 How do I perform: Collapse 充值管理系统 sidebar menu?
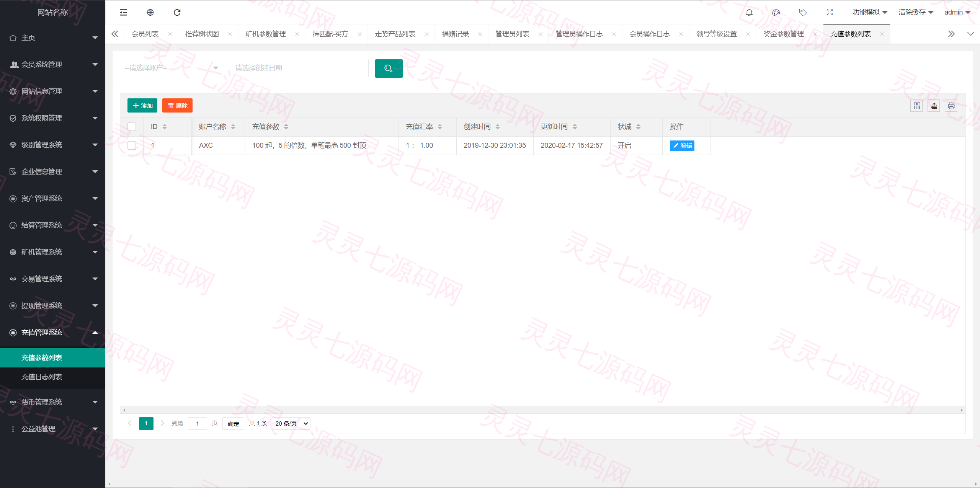pyautogui.click(x=52, y=333)
